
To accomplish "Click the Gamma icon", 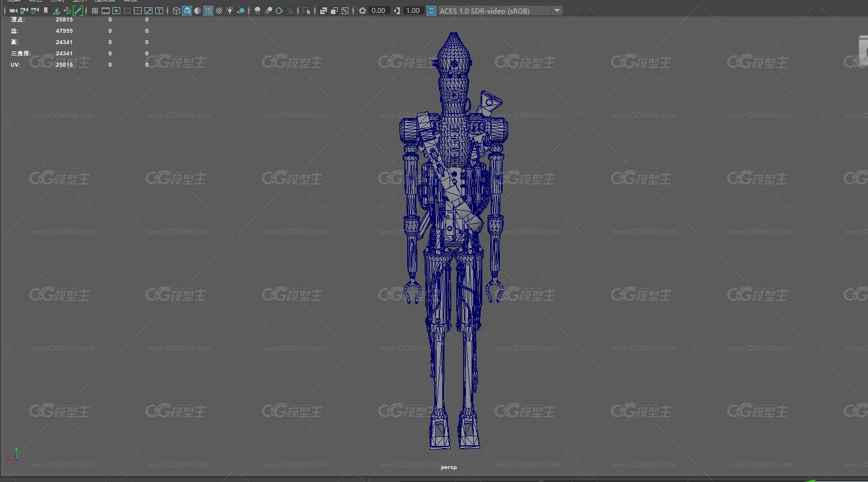I will [397, 11].
